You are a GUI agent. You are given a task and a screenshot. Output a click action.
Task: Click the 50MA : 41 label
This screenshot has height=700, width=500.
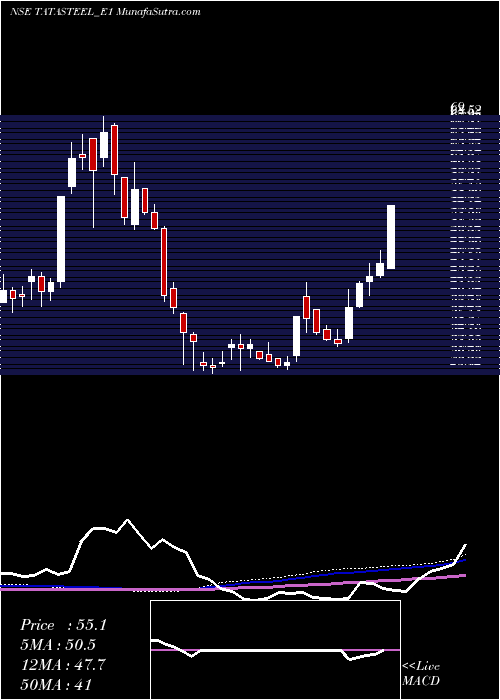point(57,684)
